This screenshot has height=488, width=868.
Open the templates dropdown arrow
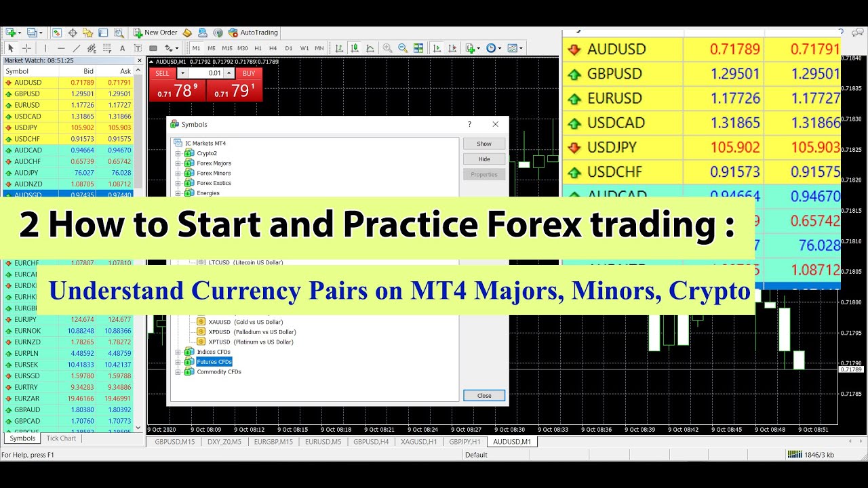[x=521, y=48]
